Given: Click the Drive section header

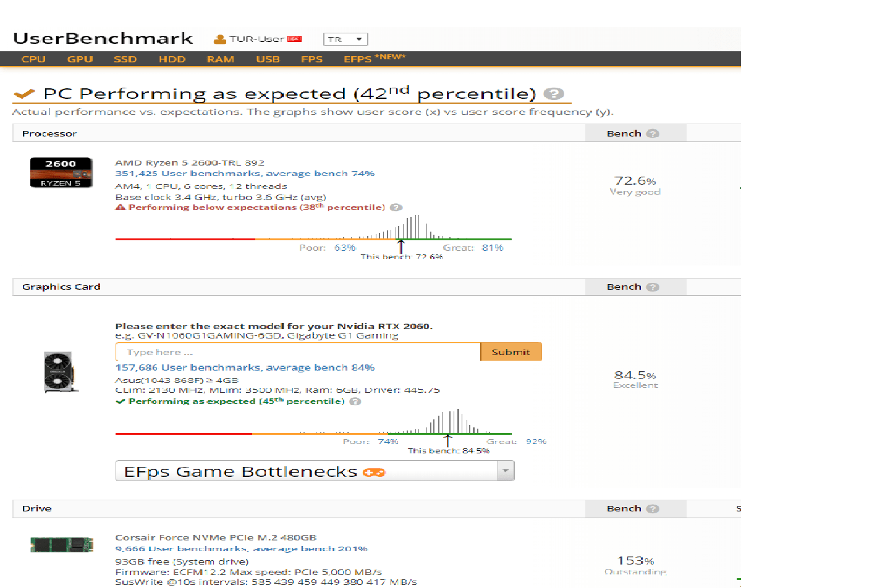Looking at the screenshot, I should 37,508.
